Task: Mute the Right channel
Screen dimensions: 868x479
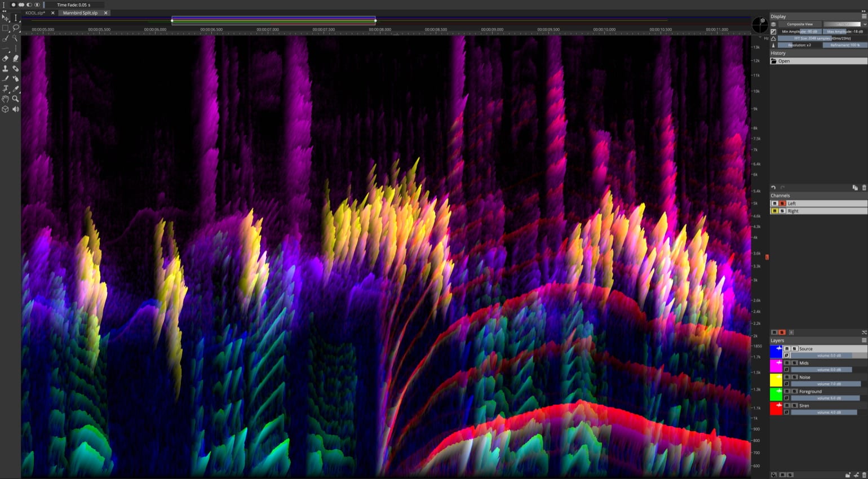Action: [774, 211]
